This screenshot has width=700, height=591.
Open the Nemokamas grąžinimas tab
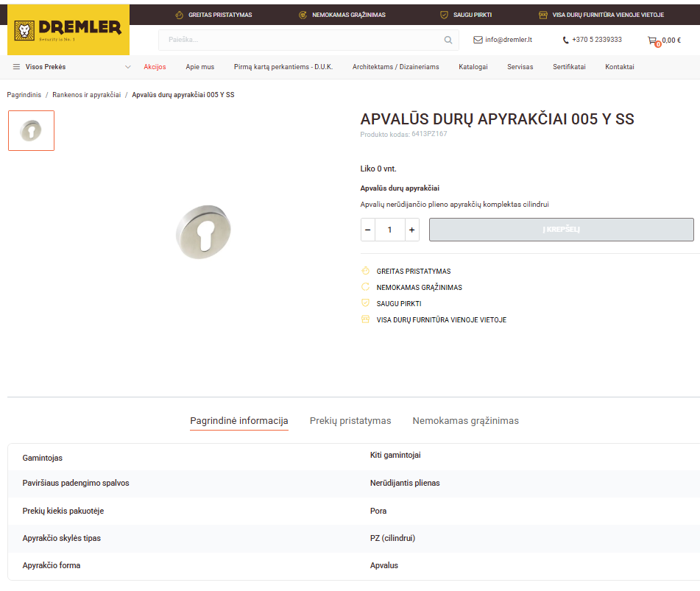click(x=465, y=421)
